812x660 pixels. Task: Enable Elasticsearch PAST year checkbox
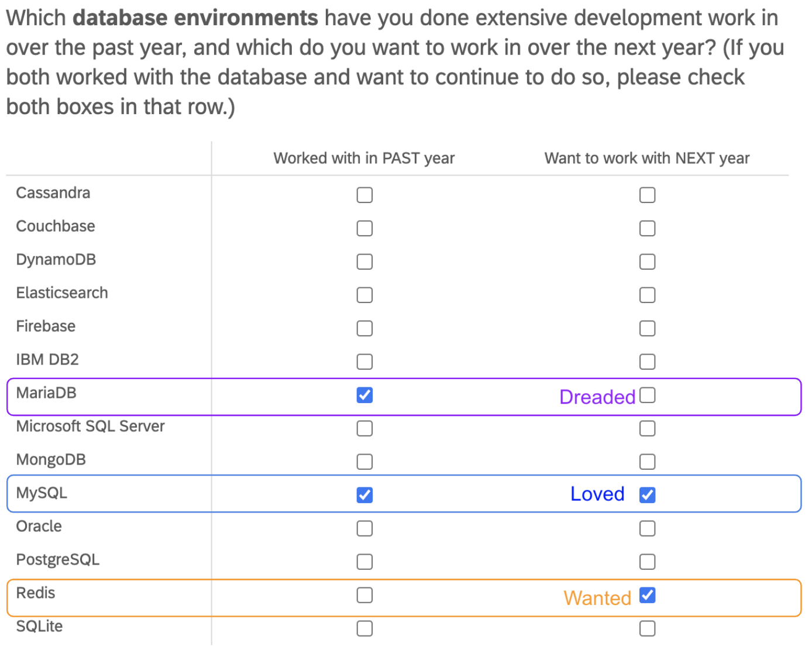[364, 295]
